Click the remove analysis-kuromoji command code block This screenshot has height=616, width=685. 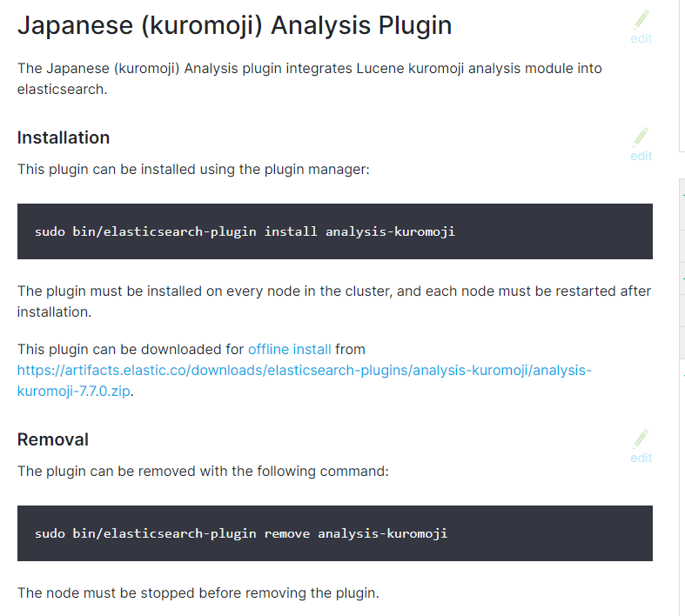coord(335,533)
